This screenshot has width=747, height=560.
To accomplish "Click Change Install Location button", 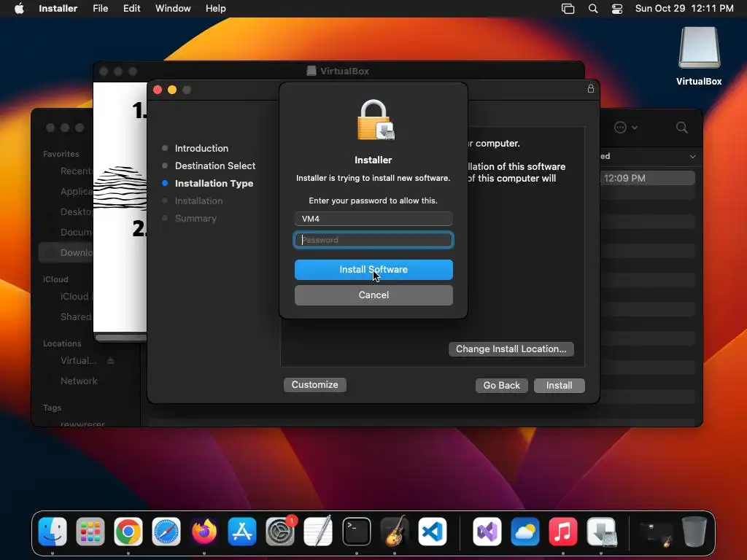I will click(511, 349).
